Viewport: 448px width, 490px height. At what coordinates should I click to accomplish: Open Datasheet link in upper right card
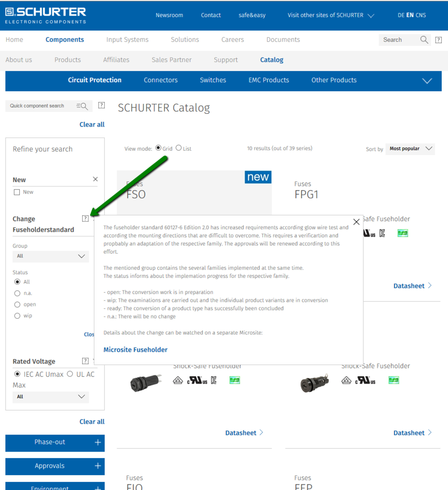(x=412, y=286)
